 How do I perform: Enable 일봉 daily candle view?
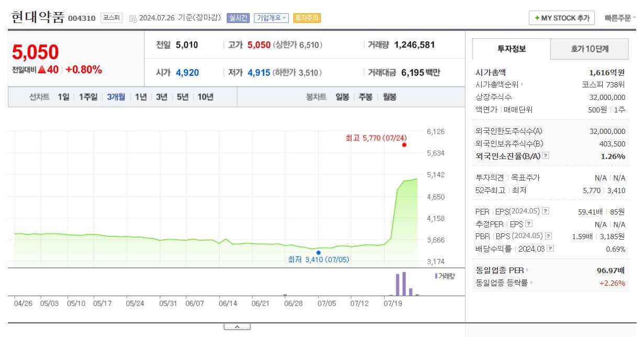[343, 96]
